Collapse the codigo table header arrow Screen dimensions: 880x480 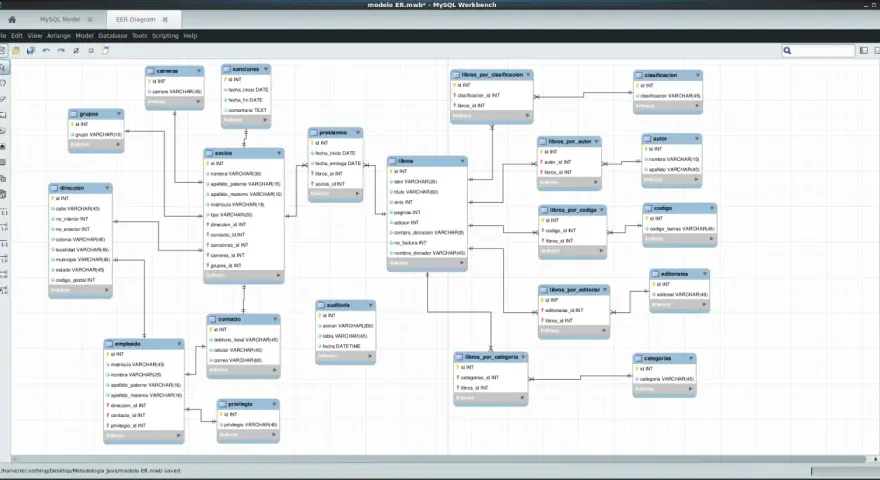click(712, 208)
